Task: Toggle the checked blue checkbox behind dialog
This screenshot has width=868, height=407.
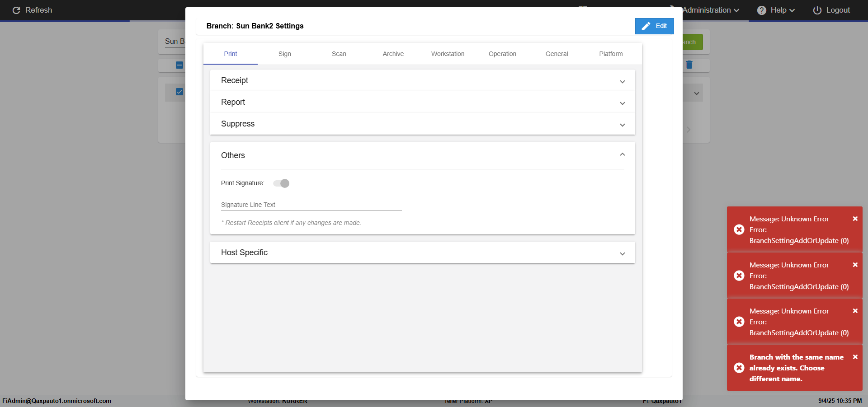Action: tap(179, 92)
